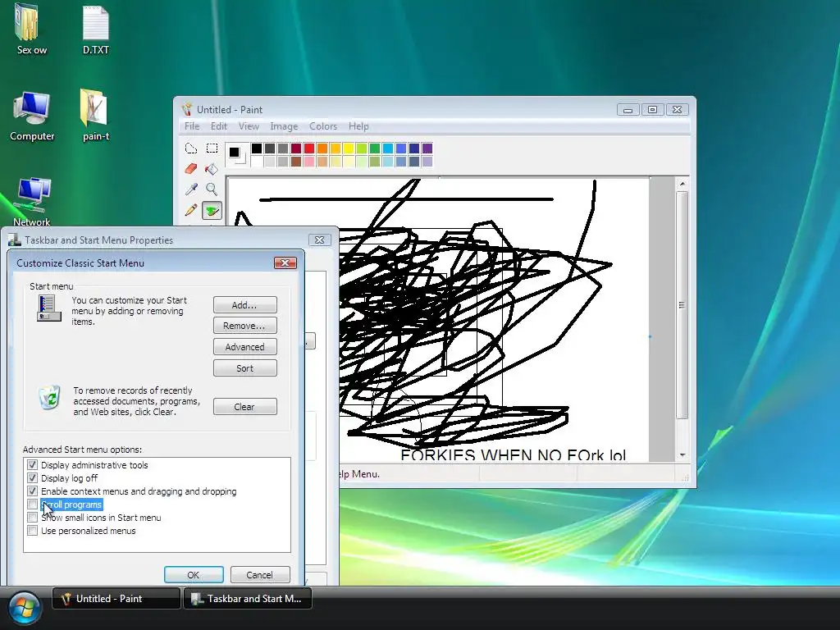Screen dimensions: 840x630
Task: Select the Brush tool in Paint
Action: click(212, 210)
